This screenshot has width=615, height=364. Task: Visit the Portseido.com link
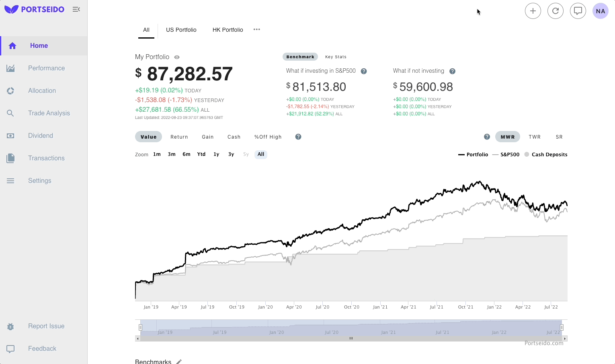545,343
